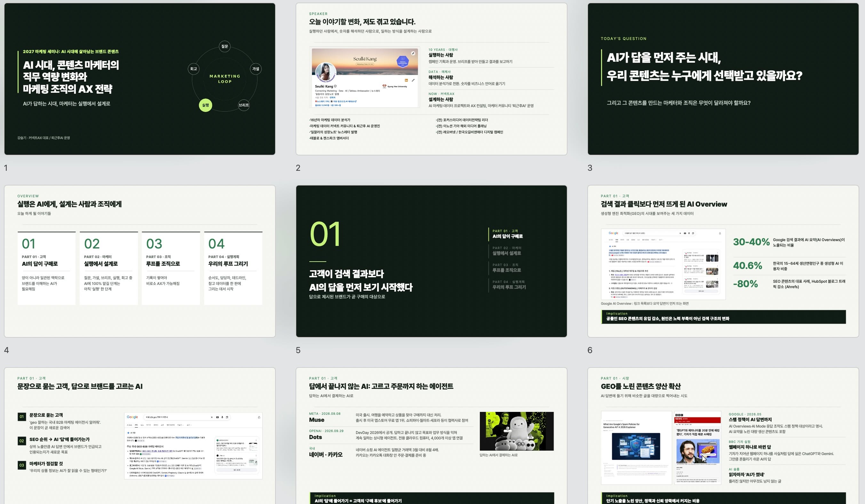Screen dimensions: 865x504
Task: Click the '회고' node in Marketing Loop diagram
Action: coord(194,69)
